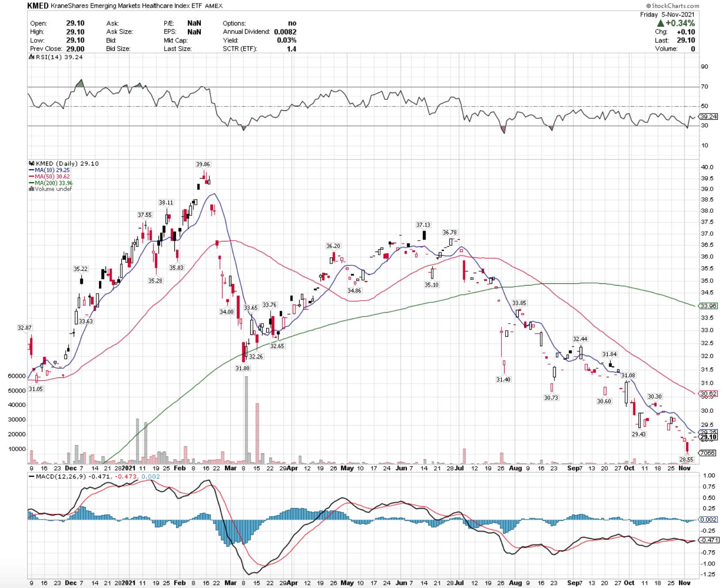This screenshot has height=588, width=724.
Task: Click the 37.55 price label
Action: [x=144, y=215]
